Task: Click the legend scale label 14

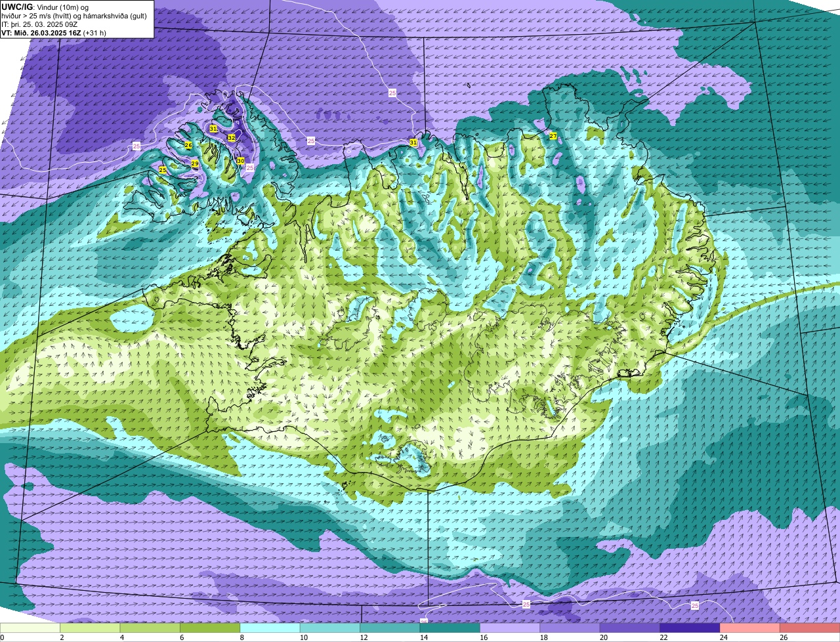Action: click(424, 637)
